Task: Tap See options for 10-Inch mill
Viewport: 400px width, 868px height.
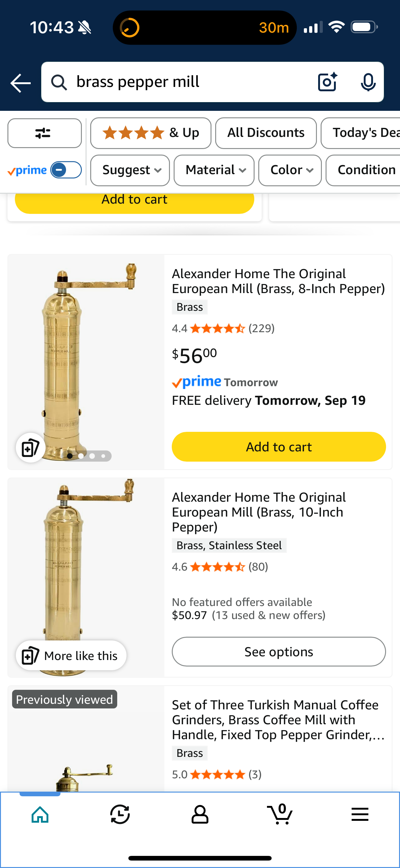Action: (278, 651)
